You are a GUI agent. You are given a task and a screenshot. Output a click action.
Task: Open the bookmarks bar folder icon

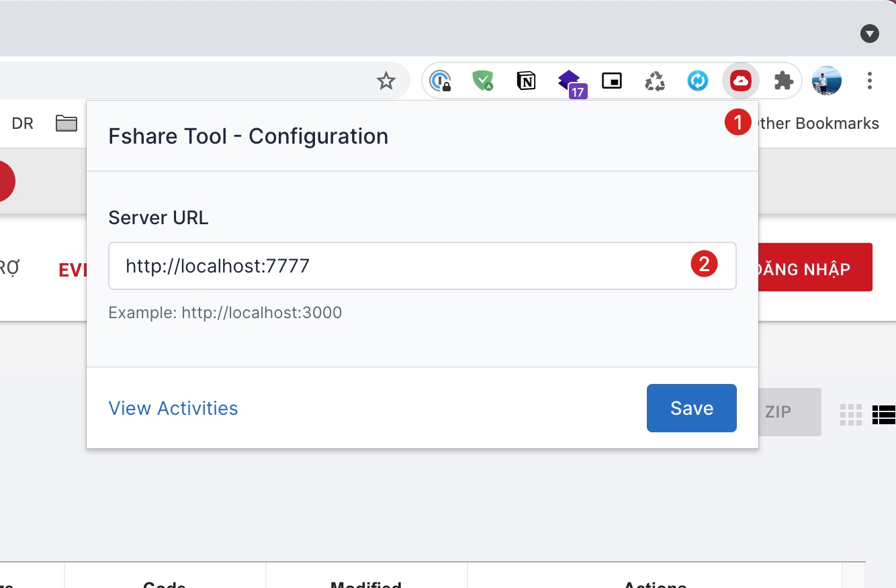[x=66, y=124]
